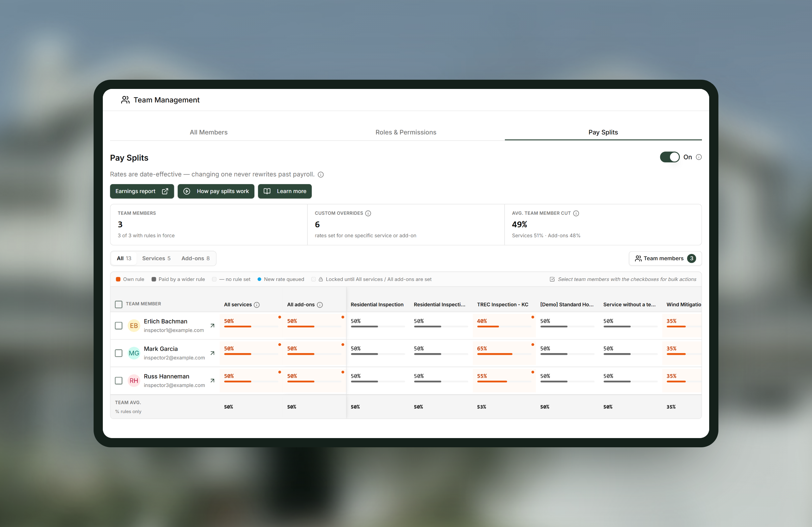The width and height of the screenshot is (812, 527).
Task: Click play icon on How pay splits work
Action: tap(187, 191)
